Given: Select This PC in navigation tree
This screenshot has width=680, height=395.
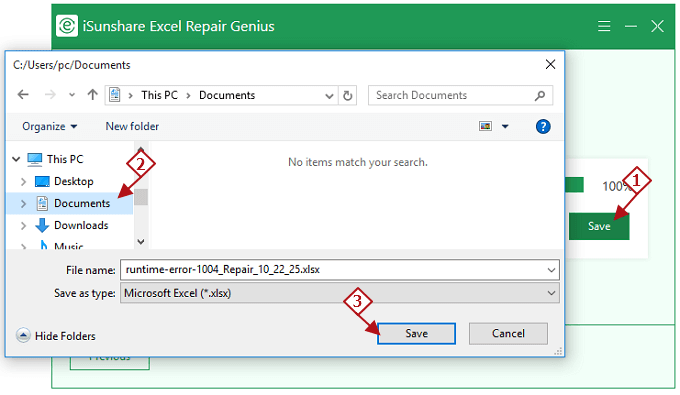Looking at the screenshot, I should 65,159.
